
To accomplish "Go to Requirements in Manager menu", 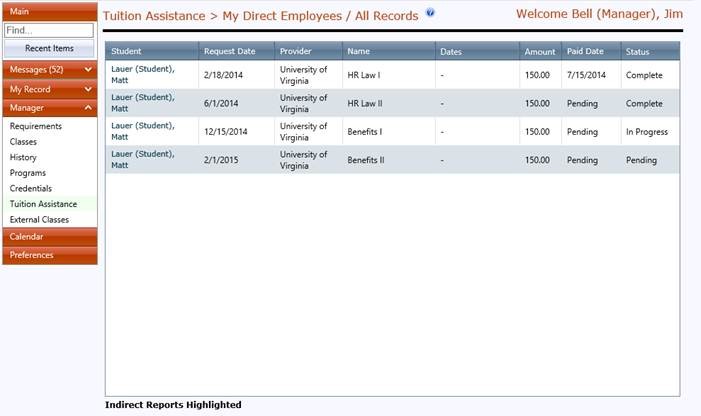I will pos(36,126).
